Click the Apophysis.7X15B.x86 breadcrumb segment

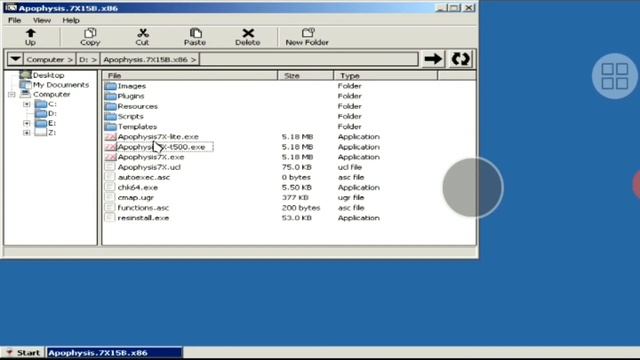(150, 60)
